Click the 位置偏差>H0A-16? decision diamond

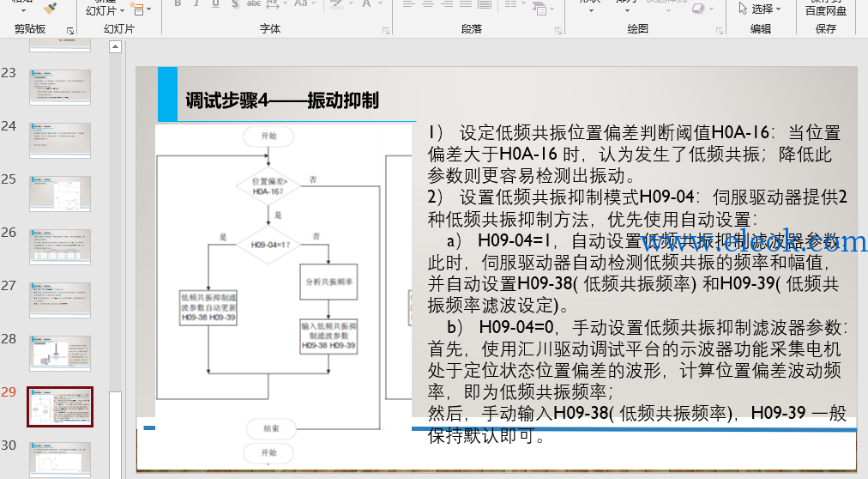[268, 186]
